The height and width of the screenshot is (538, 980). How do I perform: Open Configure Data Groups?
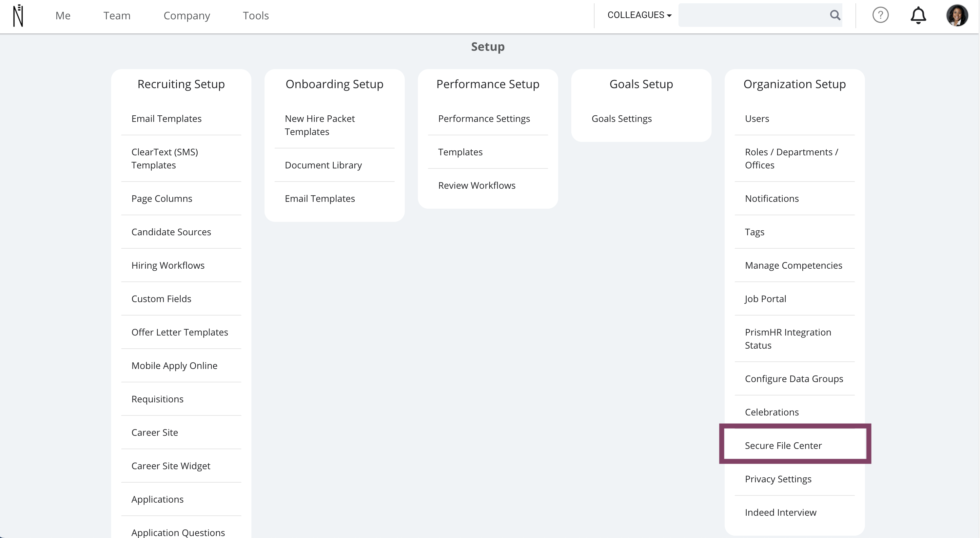(x=794, y=379)
